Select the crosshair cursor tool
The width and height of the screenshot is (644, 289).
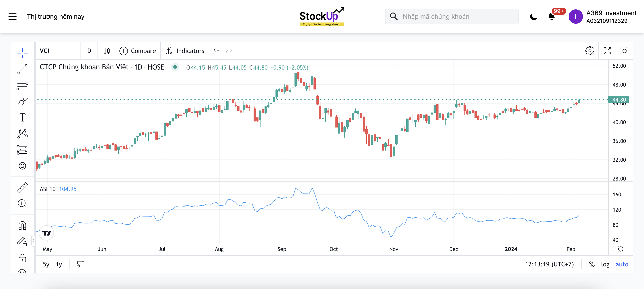[22, 53]
